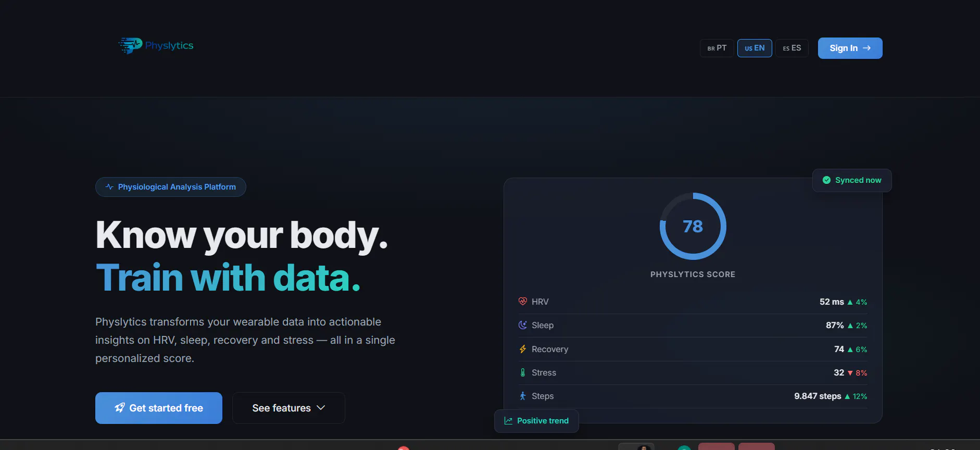Click the HRV heart icon
The height and width of the screenshot is (450, 980).
click(x=523, y=302)
